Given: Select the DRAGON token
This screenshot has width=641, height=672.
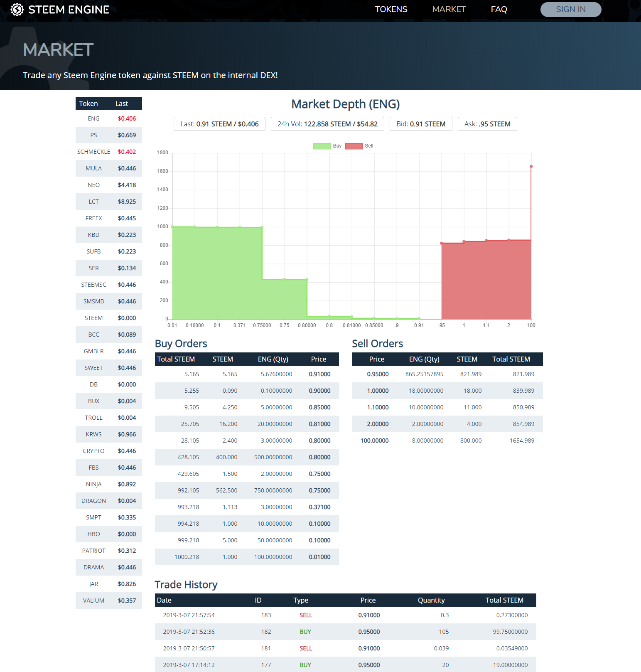Looking at the screenshot, I should point(109,501).
